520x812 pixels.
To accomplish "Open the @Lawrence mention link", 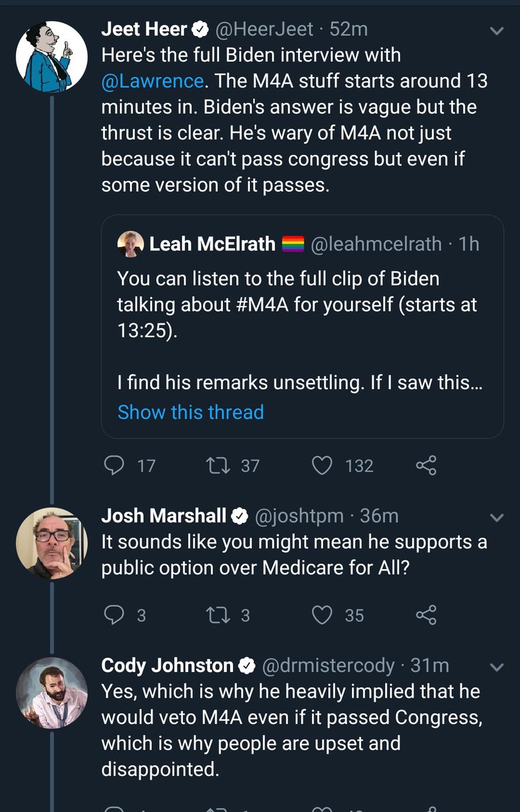I will (x=152, y=81).
